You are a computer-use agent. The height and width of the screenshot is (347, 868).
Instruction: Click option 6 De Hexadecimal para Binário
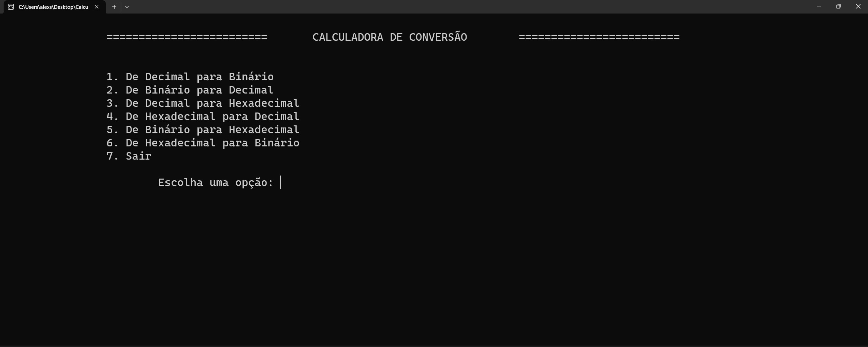tap(203, 143)
